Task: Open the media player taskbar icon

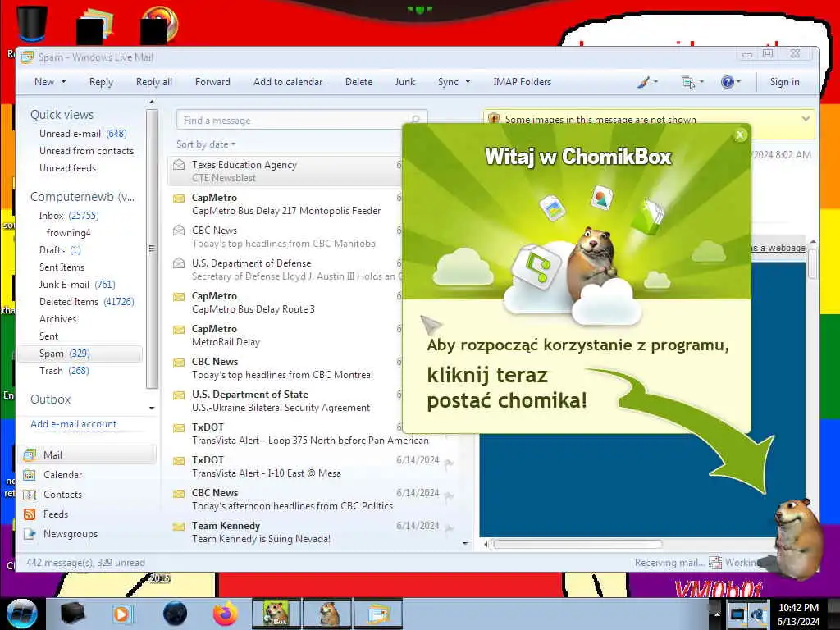Action: [123, 614]
